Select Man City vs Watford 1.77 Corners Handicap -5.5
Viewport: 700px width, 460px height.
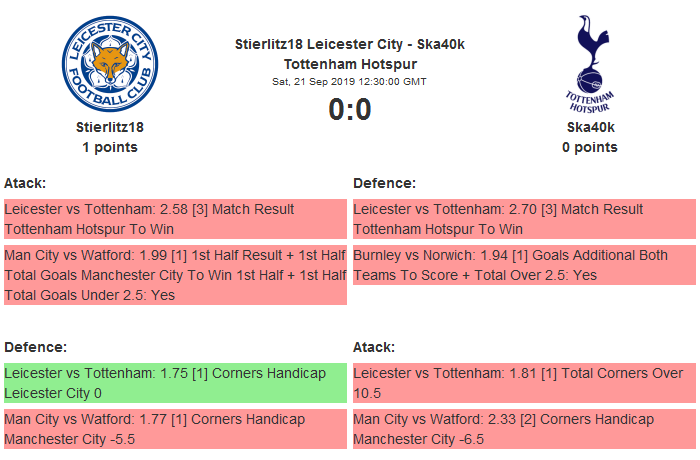[174, 429]
